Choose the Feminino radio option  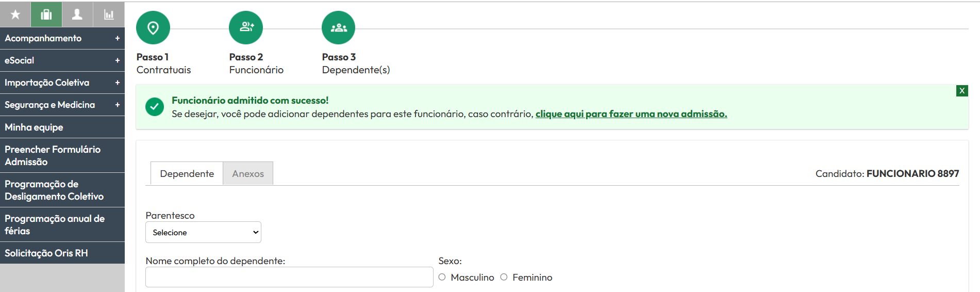coord(504,277)
